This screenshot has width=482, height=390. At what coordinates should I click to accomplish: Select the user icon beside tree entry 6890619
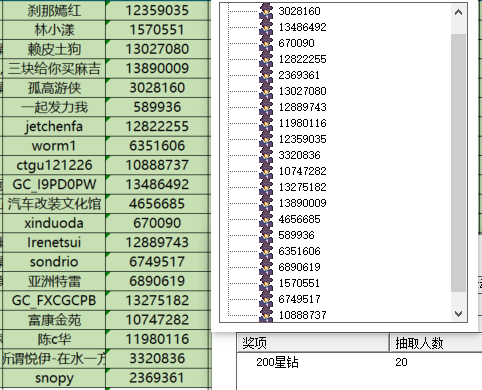tap(266, 267)
